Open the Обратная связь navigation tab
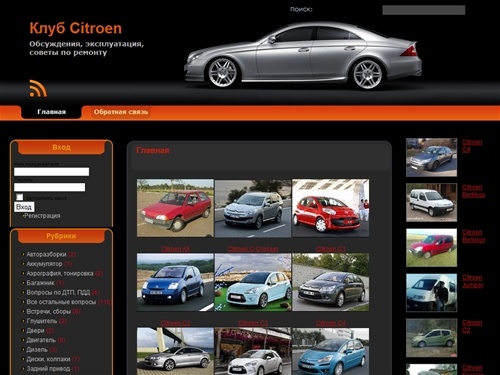This screenshot has height=375, width=500. tap(121, 112)
